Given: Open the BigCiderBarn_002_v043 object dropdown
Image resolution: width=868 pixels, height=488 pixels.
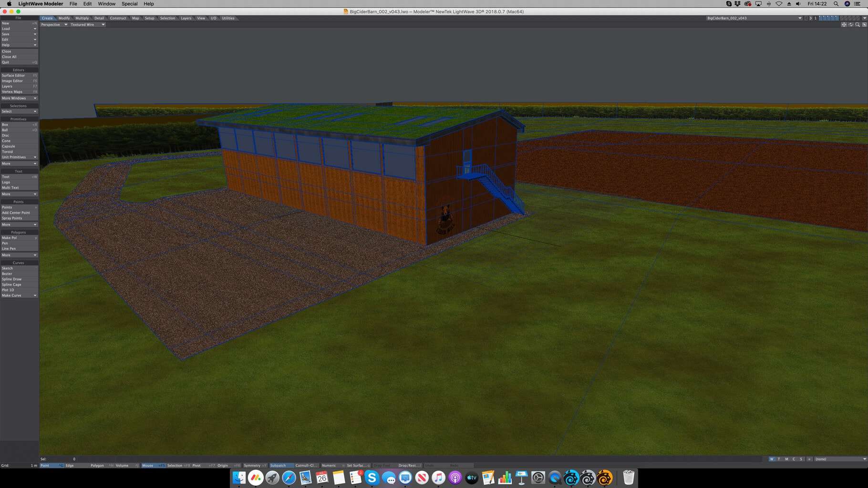Looking at the screenshot, I should pyautogui.click(x=754, y=18).
